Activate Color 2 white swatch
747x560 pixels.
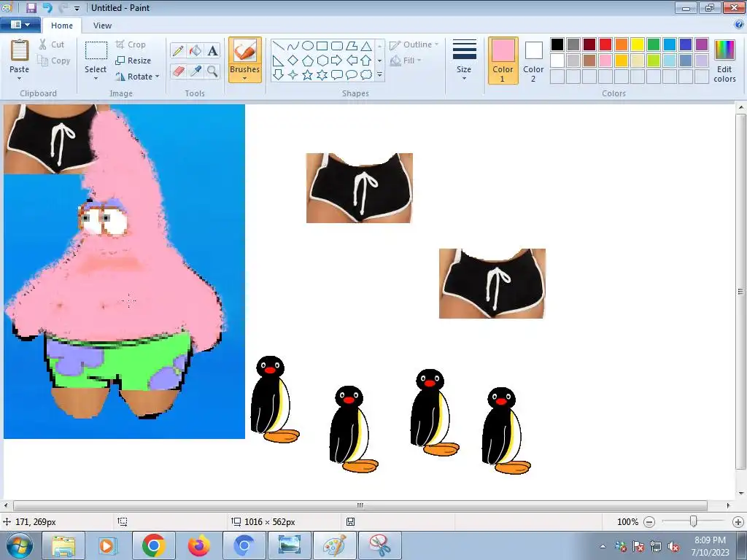click(x=533, y=61)
